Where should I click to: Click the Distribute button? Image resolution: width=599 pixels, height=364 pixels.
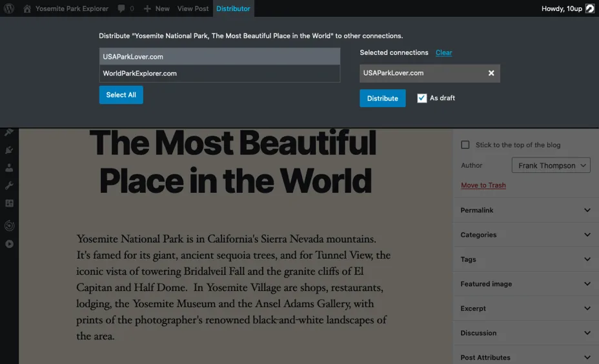click(382, 98)
